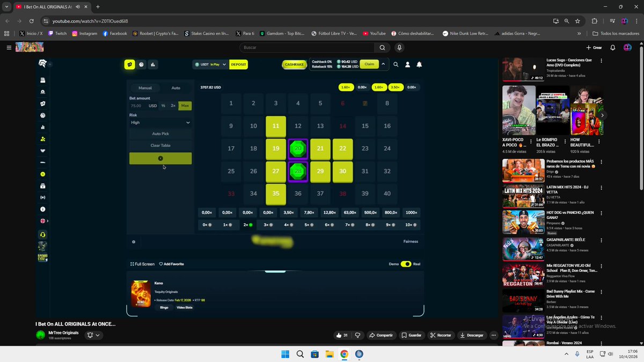Viewport: 644px width, 362px height.
Task: Click the info icon in casino sidebar
Action: pyautogui.click(x=43, y=209)
